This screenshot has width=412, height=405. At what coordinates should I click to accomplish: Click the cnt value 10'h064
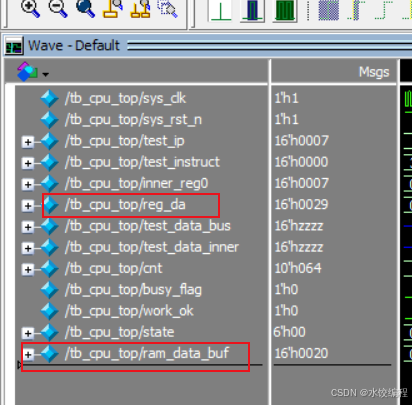298,268
